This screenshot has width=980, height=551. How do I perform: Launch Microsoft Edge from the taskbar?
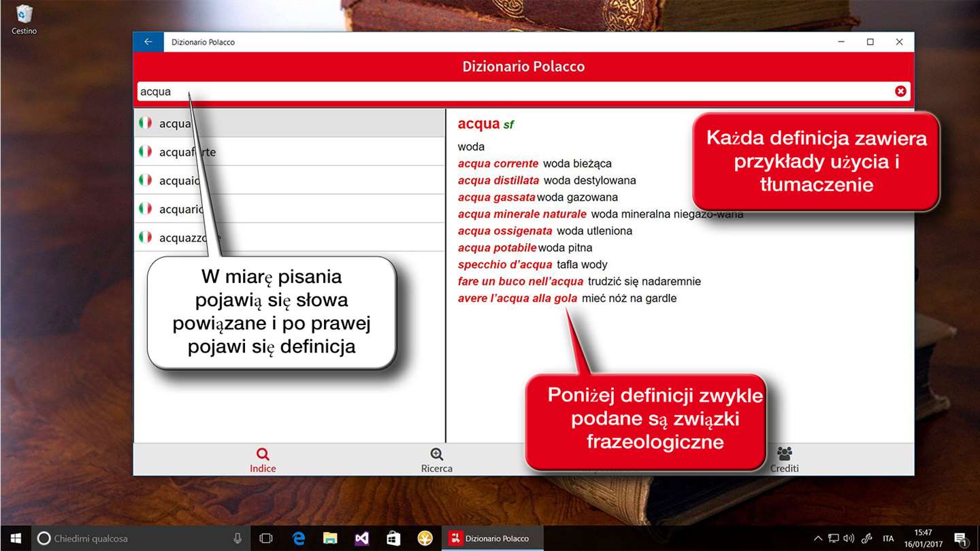click(x=299, y=538)
